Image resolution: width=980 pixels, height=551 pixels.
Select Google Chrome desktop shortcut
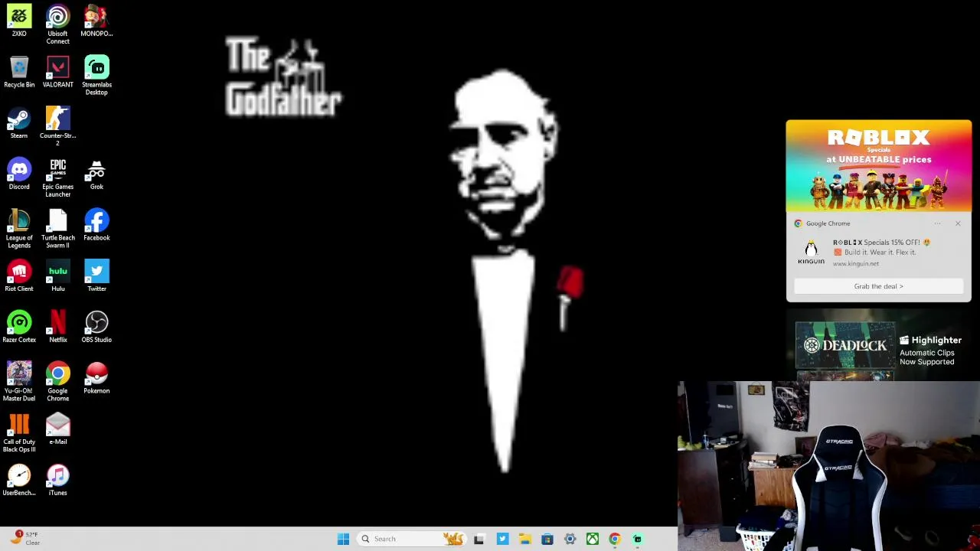57,382
